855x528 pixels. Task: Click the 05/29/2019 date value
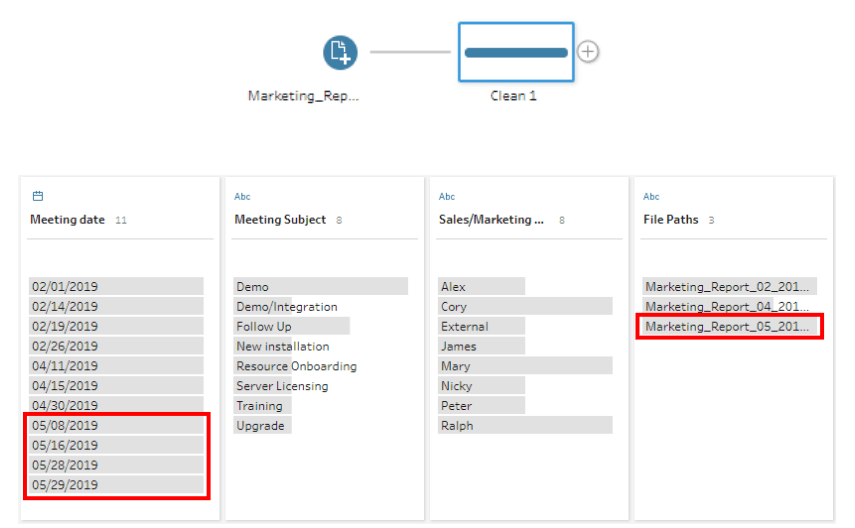click(x=116, y=485)
